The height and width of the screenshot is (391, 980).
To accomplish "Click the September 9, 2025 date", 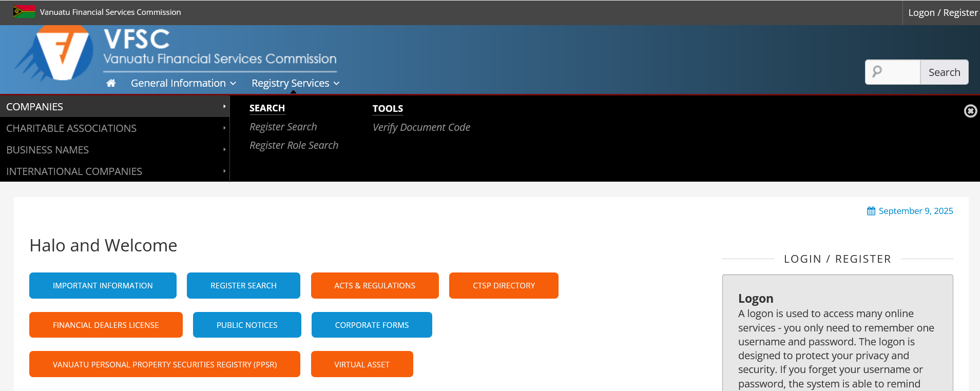I will pos(916,211).
